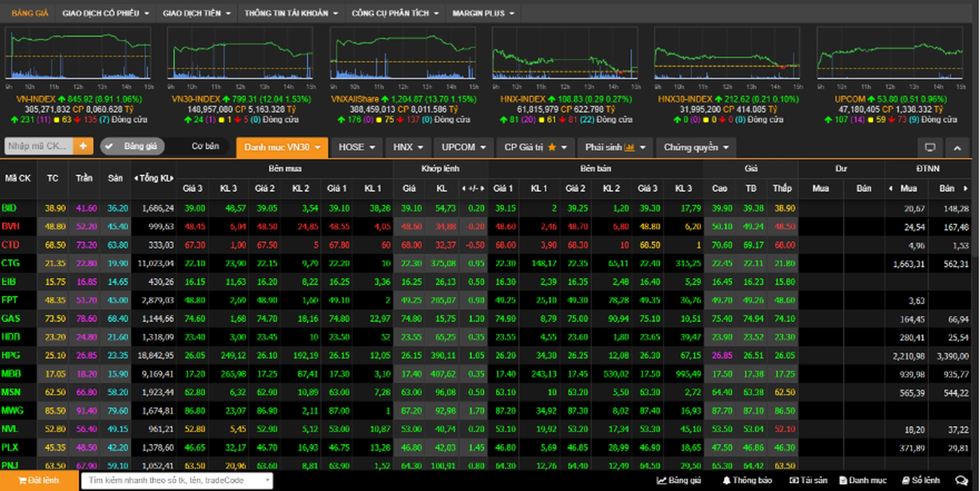Select stock symbol CTG

[10, 263]
